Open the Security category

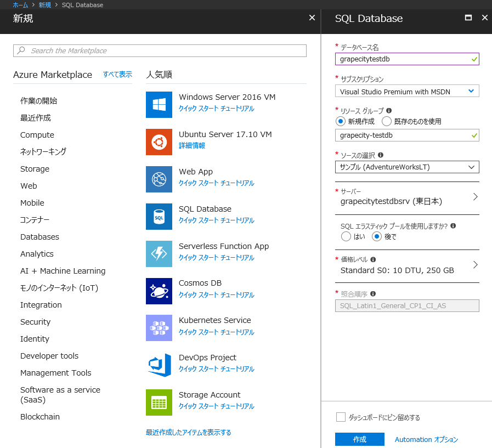[x=35, y=322]
